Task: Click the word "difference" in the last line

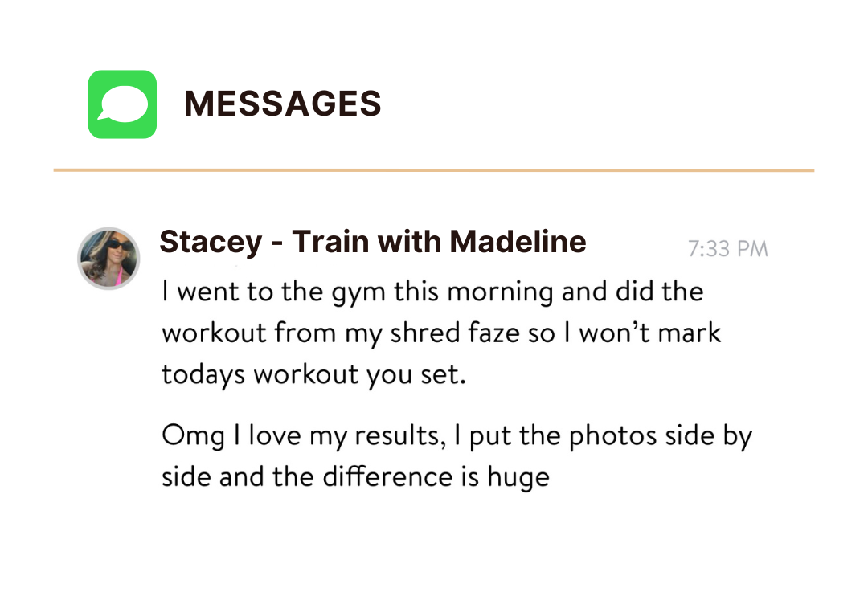Action: [387, 476]
